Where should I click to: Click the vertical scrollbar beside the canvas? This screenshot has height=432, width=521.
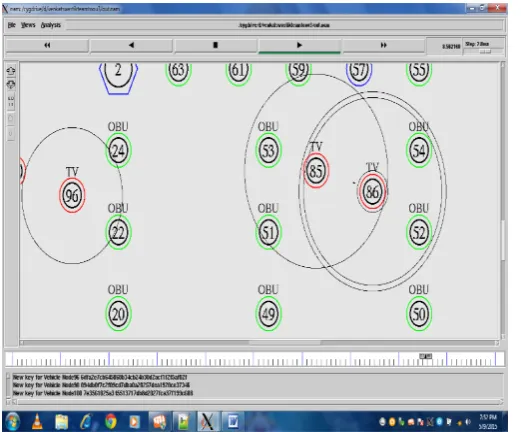point(503,200)
